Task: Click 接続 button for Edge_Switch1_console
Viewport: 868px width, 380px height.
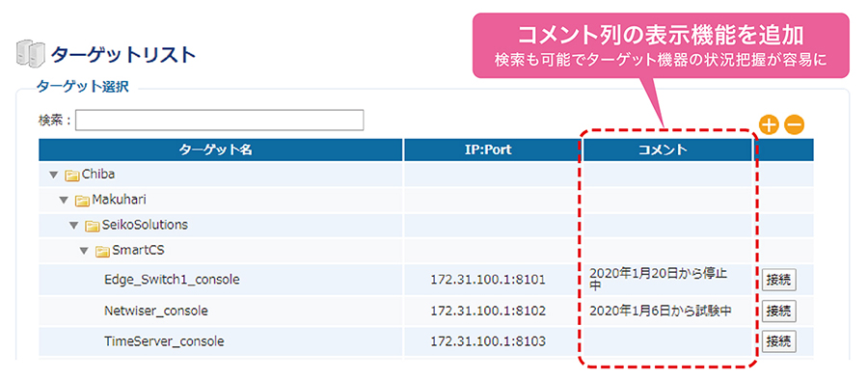Action: (x=779, y=281)
